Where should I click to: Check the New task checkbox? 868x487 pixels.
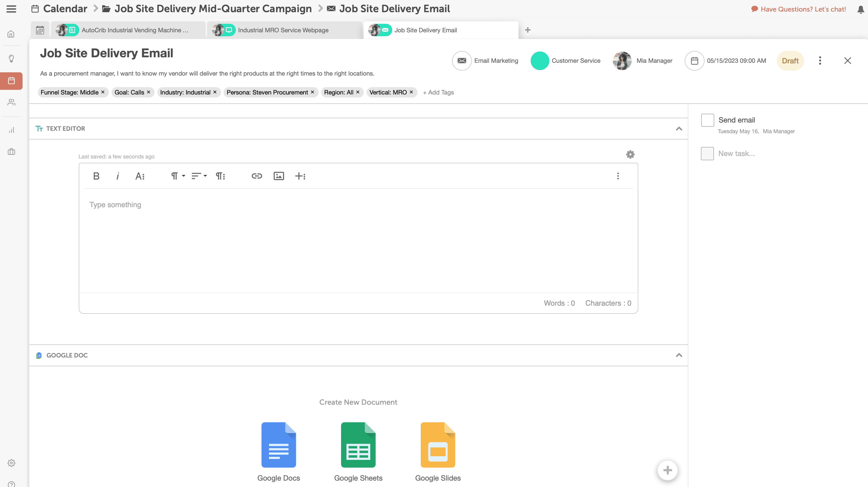coord(707,153)
